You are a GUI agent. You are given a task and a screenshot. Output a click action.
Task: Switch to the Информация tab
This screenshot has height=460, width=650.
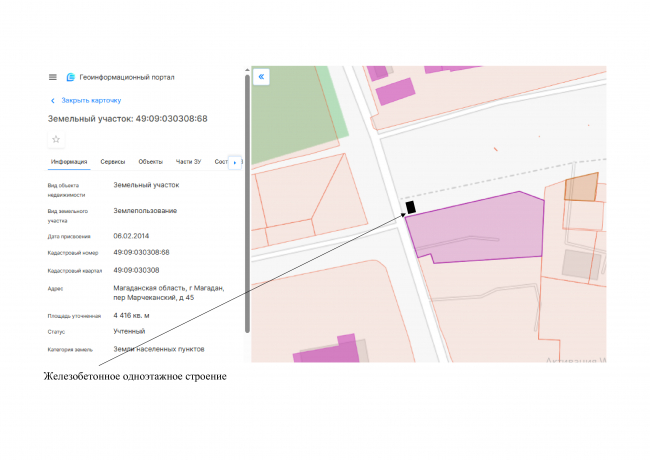point(69,162)
